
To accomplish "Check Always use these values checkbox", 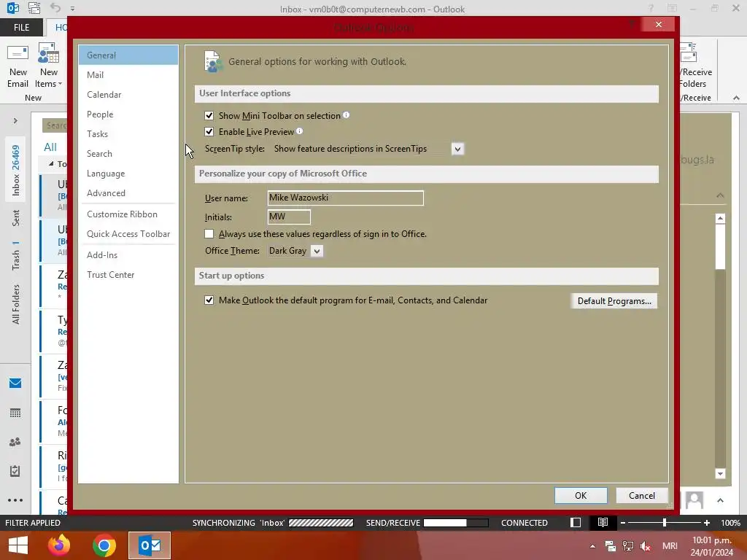I will click(209, 234).
